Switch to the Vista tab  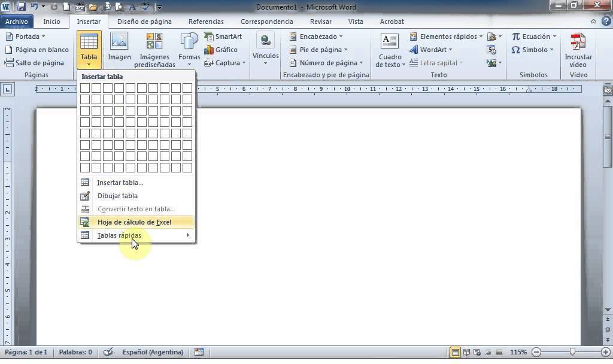pos(356,22)
